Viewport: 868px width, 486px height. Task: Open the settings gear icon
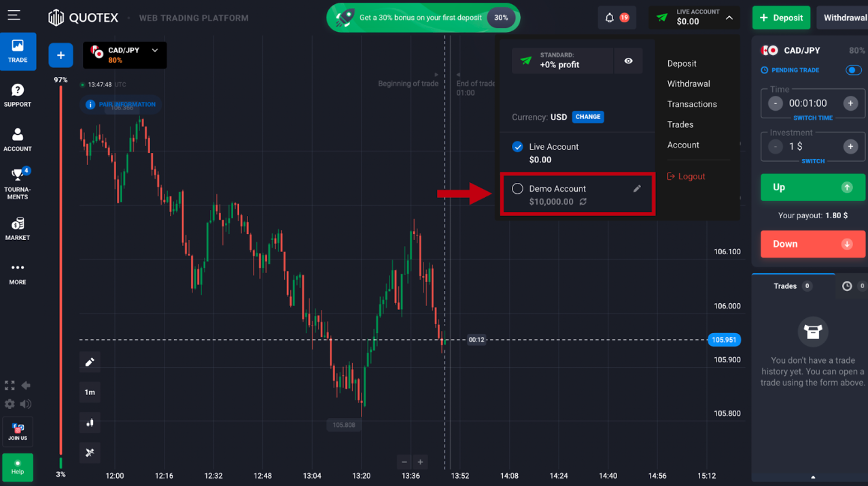coord(10,404)
